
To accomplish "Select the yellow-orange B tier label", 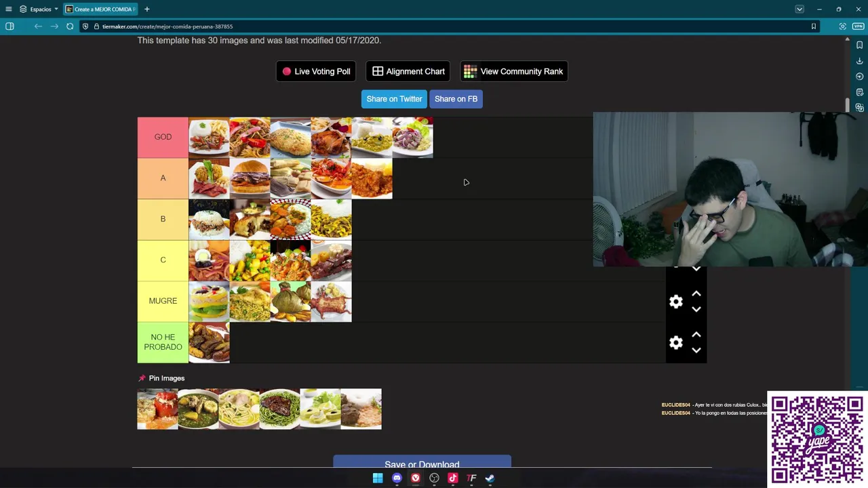I will point(163,219).
